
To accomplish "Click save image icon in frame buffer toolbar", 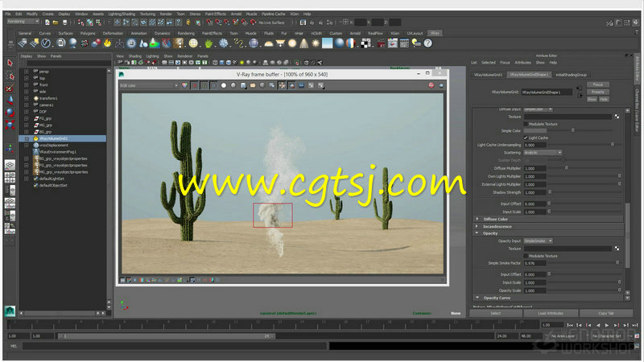I will pyautogui.click(x=243, y=85).
